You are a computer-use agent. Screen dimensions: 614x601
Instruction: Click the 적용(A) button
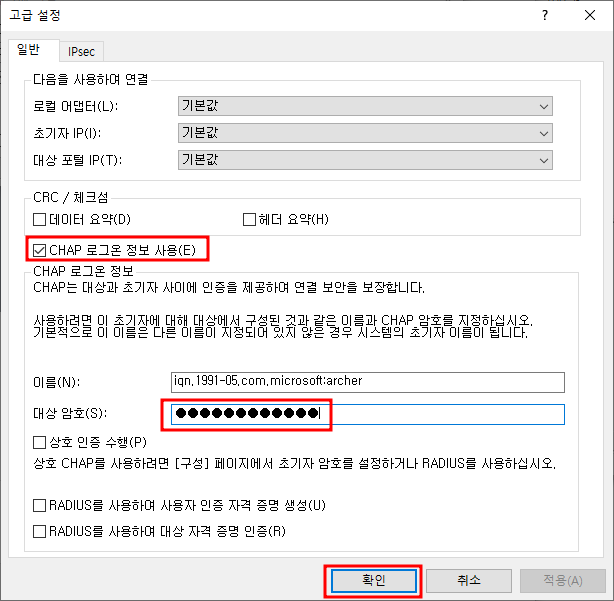pos(563,581)
